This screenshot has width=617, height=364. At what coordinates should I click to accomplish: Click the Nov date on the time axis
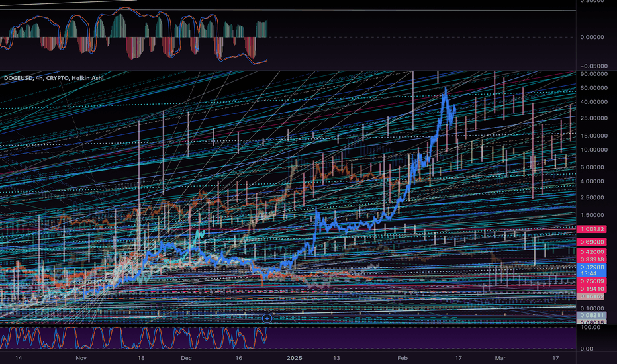[x=81, y=358]
